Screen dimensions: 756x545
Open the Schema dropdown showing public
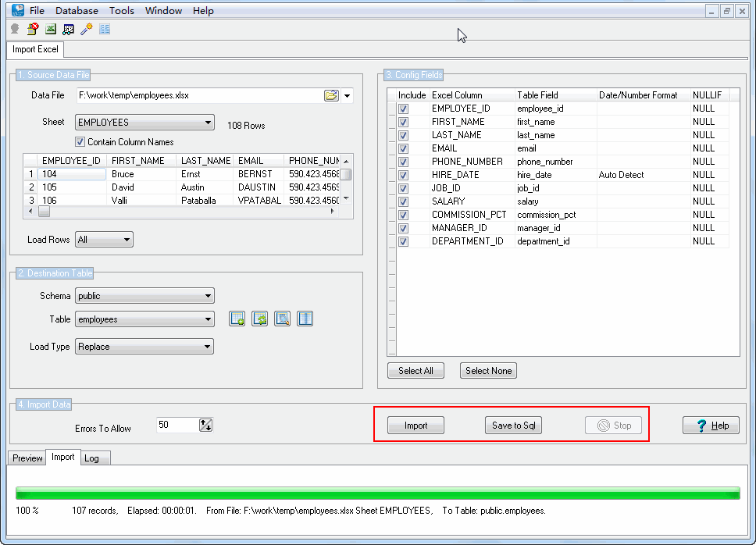pos(144,296)
